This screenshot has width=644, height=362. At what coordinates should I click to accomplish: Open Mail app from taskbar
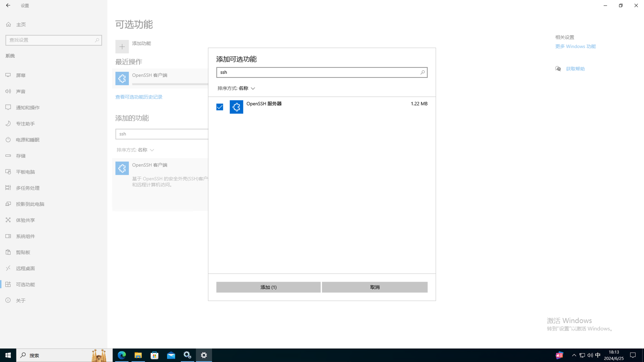[171, 355]
